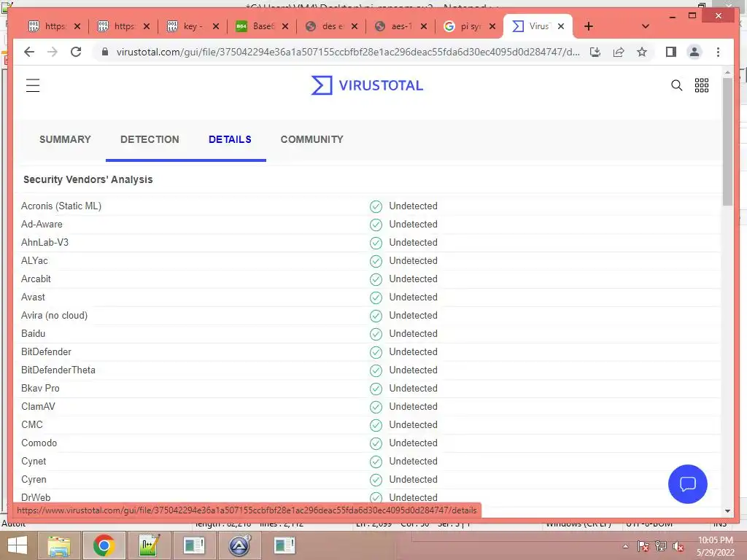View site security lock info
This screenshot has height=560, width=747.
[105, 52]
